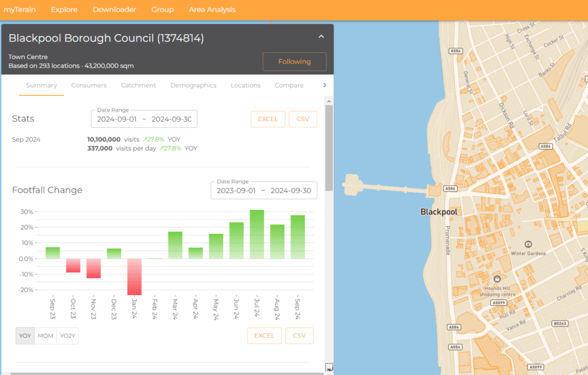Click the Dec 23 green bar
This screenshot has height=375, width=588.
coord(114,253)
